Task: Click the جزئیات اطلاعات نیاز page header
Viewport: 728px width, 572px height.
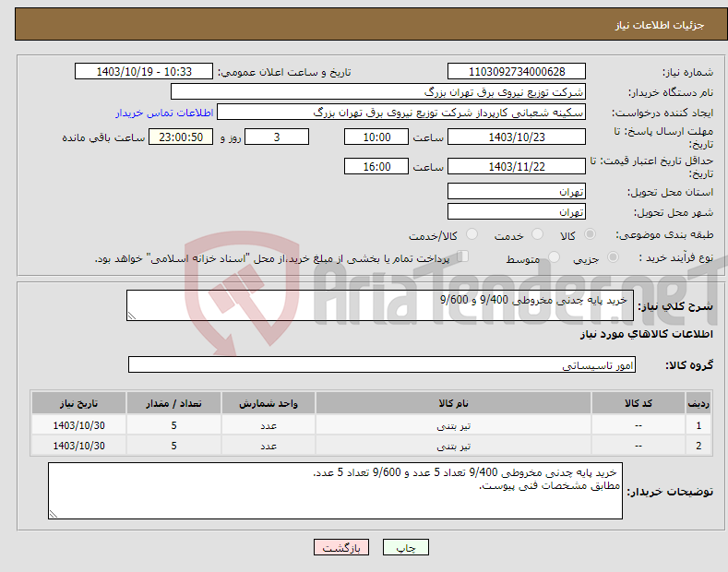Action: (x=660, y=25)
